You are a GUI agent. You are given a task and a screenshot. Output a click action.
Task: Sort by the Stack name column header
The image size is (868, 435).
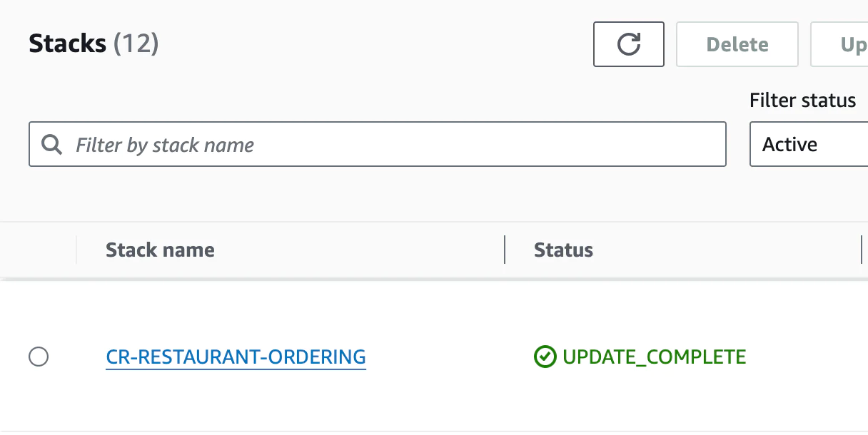[160, 250]
